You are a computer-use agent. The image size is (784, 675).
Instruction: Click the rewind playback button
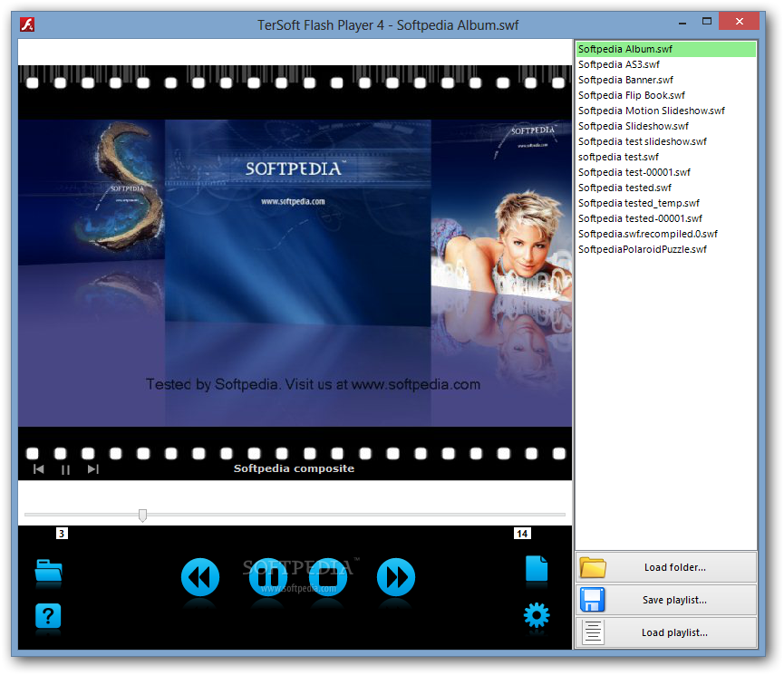[x=200, y=577]
